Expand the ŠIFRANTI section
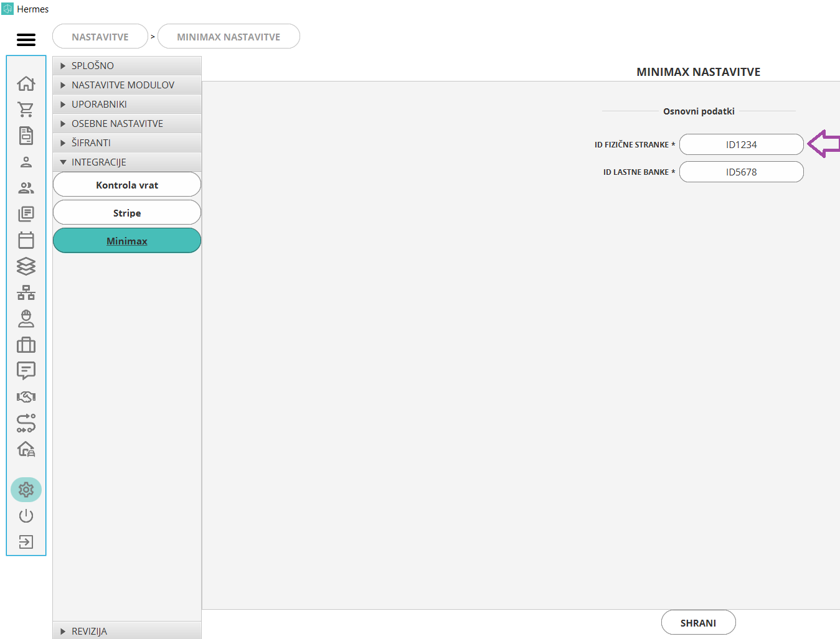The height and width of the screenshot is (639, 840). pyautogui.click(x=127, y=143)
